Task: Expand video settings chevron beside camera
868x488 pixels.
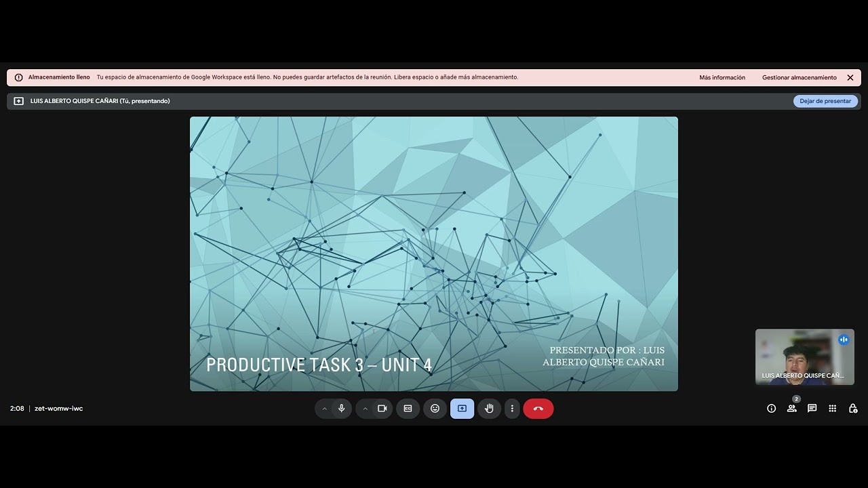Action: click(x=365, y=409)
